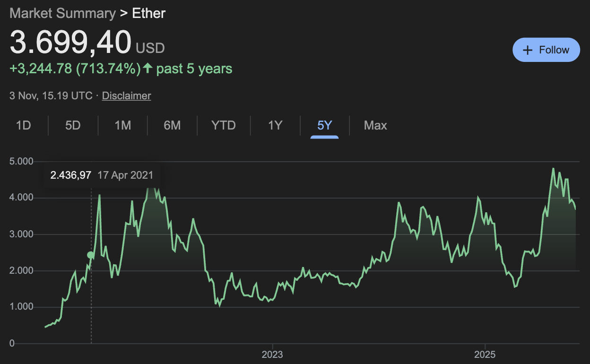
Task: Click the 2023 label on the chart axis
Action: pyautogui.click(x=272, y=355)
